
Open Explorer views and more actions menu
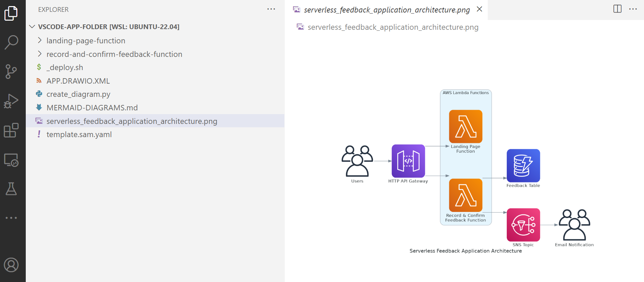click(271, 9)
